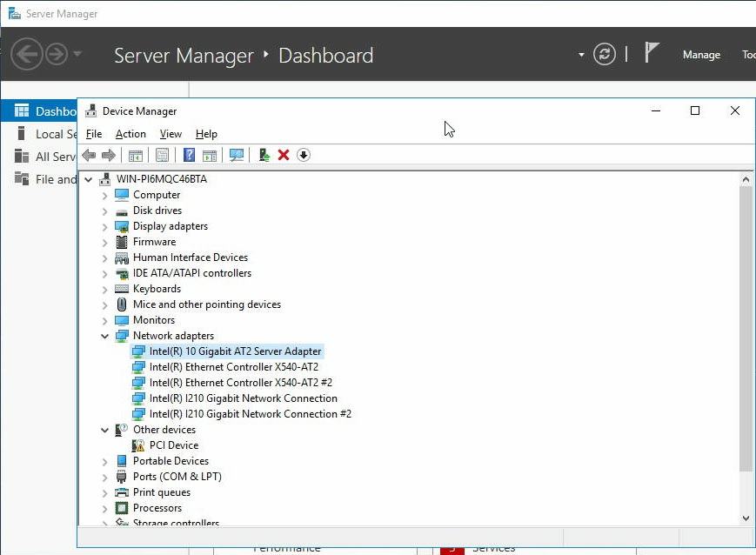Open the View menu in Device Manager

[171, 134]
